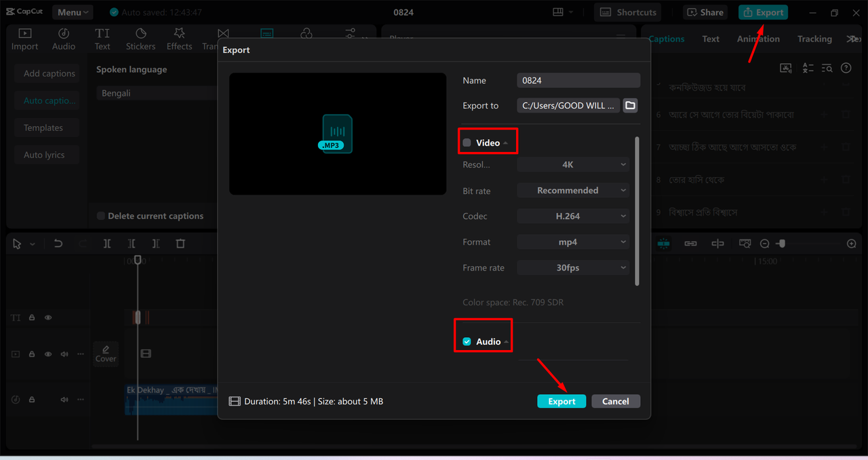Lock the video track
Image resolution: width=868 pixels, height=460 pixels.
[31, 354]
